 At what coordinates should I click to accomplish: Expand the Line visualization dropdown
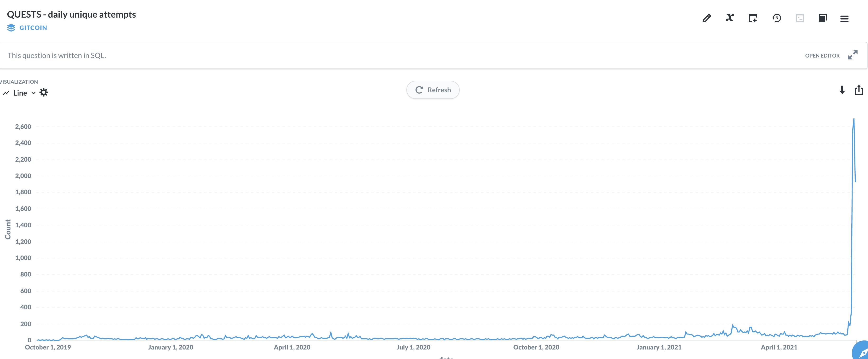(19, 93)
